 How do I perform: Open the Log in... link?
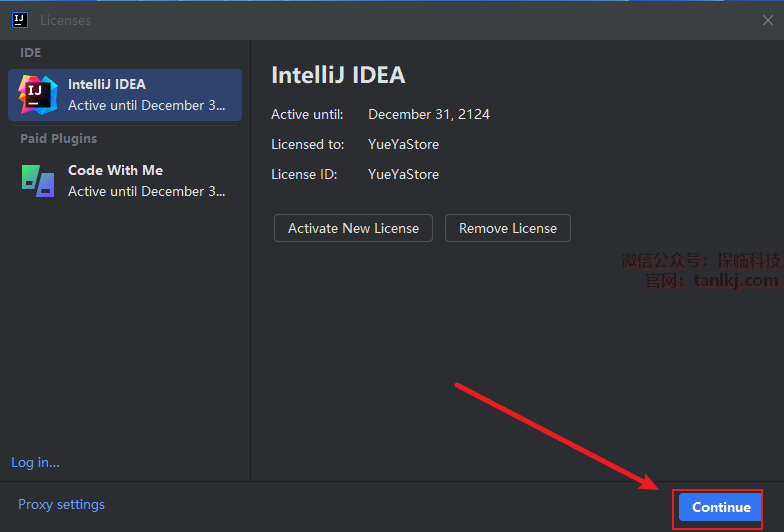pos(35,462)
